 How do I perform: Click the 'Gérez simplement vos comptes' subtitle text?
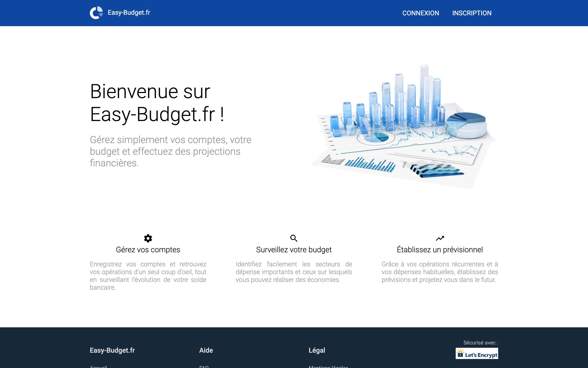click(x=170, y=151)
